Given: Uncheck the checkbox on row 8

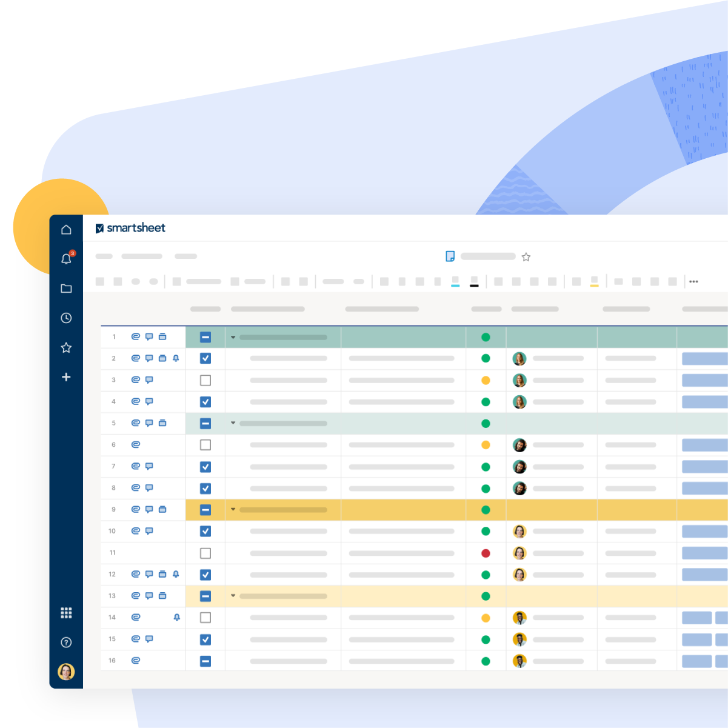Looking at the screenshot, I should (x=205, y=488).
